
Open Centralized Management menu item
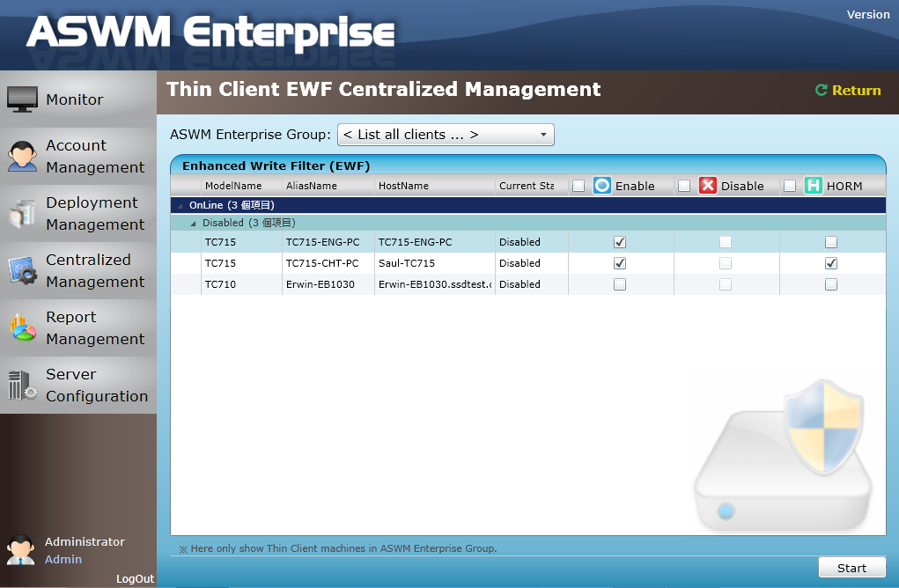click(x=78, y=270)
